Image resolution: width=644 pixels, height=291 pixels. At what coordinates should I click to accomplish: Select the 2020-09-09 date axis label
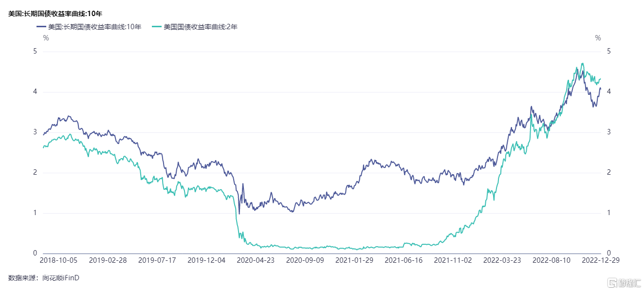point(305,260)
